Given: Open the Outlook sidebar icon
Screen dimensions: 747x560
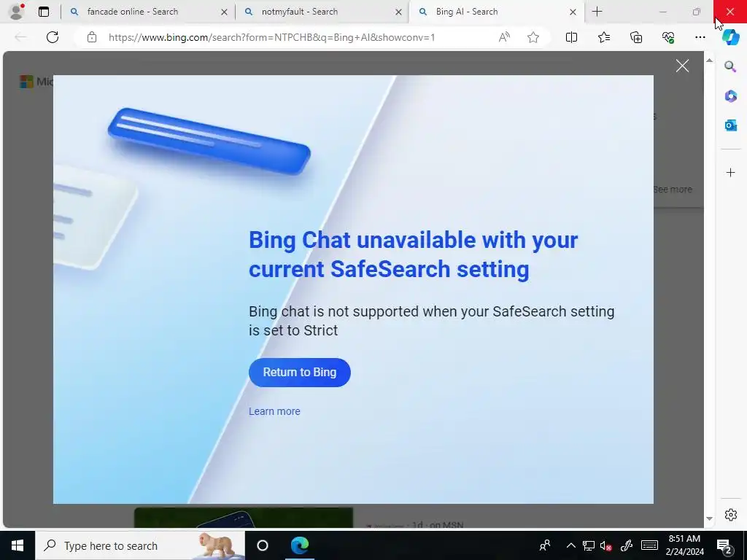Looking at the screenshot, I should coord(730,125).
